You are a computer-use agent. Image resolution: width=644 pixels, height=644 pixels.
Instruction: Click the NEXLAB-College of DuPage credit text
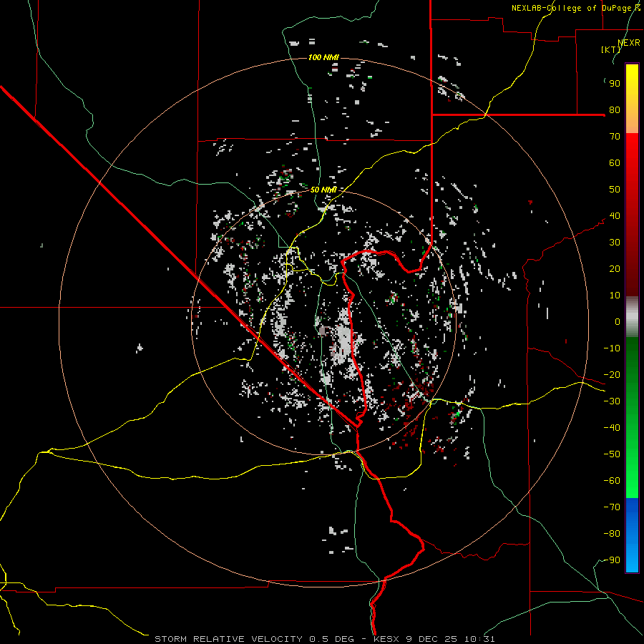point(575,8)
